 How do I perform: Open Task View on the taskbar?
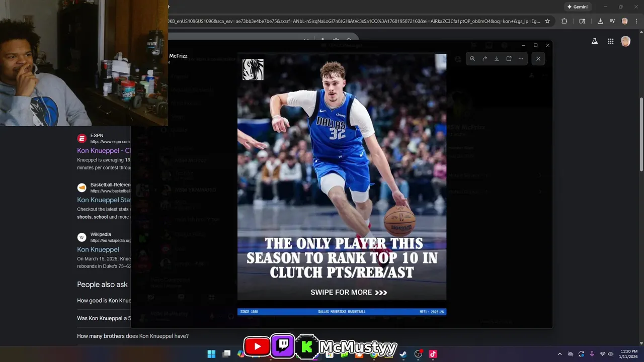click(x=227, y=354)
